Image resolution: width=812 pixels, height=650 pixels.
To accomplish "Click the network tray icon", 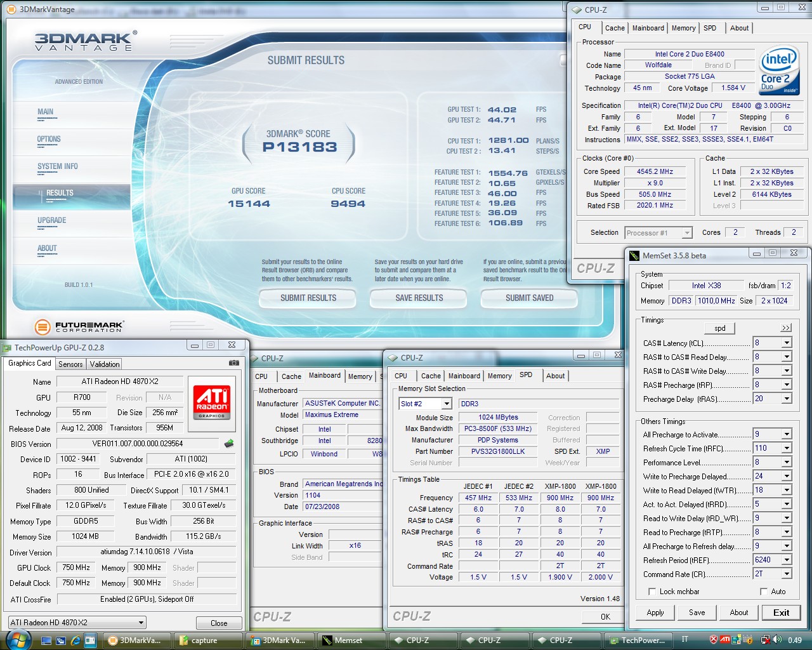I will 766,640.
